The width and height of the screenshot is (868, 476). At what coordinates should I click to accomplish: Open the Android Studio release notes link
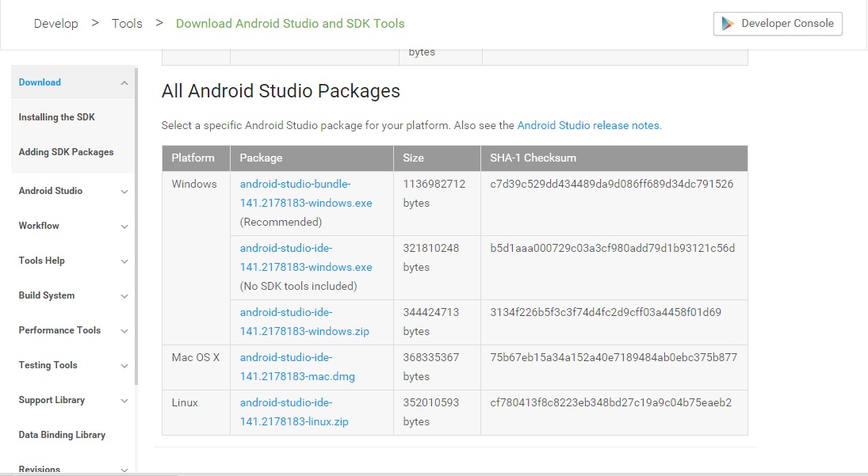588,124
